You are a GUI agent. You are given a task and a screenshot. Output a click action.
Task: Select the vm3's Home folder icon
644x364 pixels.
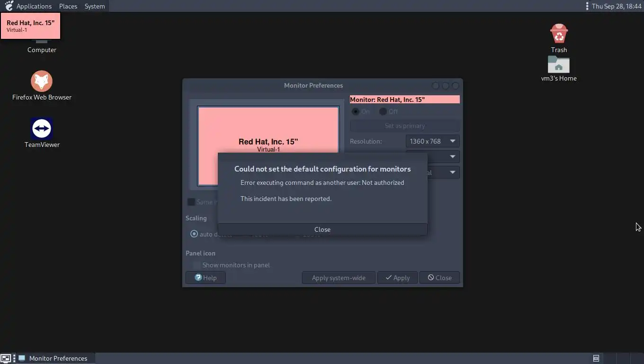[559, 69]
